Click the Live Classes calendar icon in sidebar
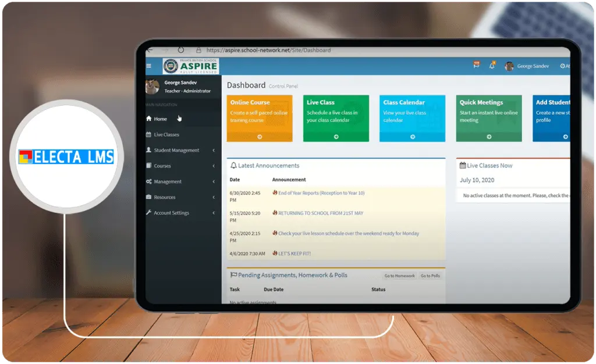Viewport: 596px width, 364px height. tap(148, 134)
